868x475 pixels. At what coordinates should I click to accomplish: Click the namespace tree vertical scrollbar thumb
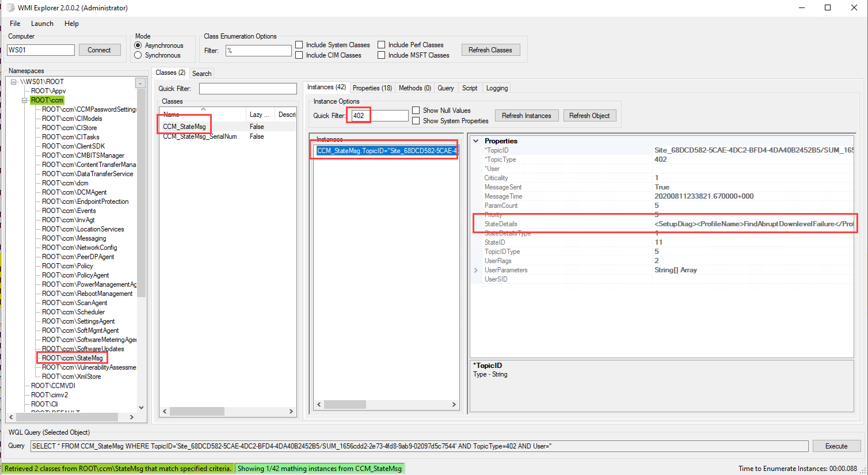pyautogui.click(x=141, y=193)
